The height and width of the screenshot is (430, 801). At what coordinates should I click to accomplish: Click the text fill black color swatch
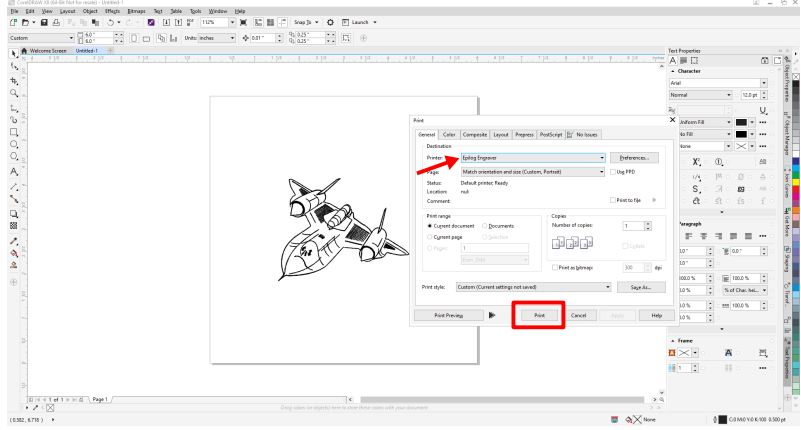[x=741, y=123]
